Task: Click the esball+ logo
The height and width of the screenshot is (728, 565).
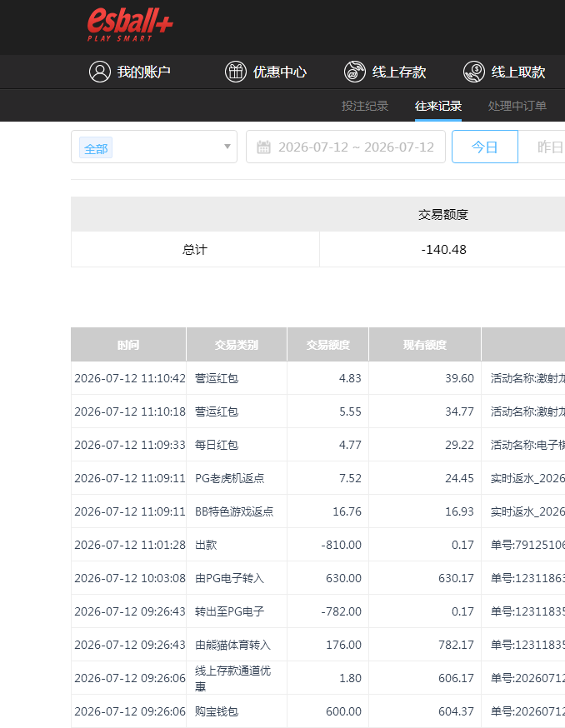Action: click(130, 25)
